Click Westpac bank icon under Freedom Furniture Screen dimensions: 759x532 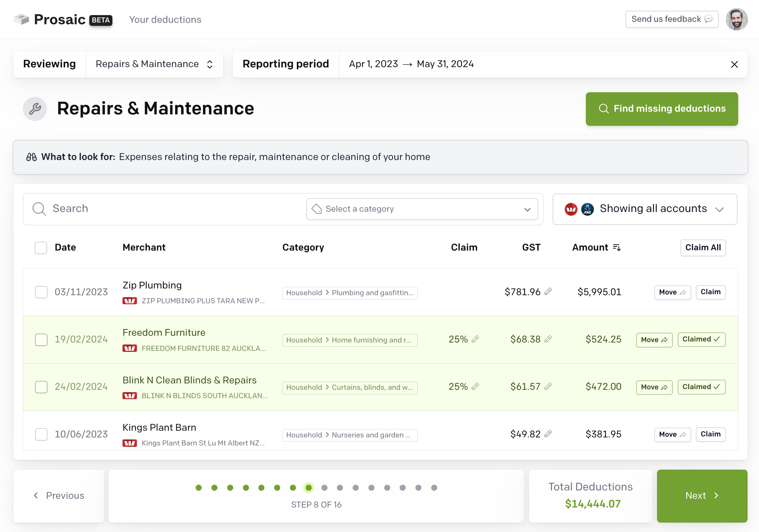130,349
